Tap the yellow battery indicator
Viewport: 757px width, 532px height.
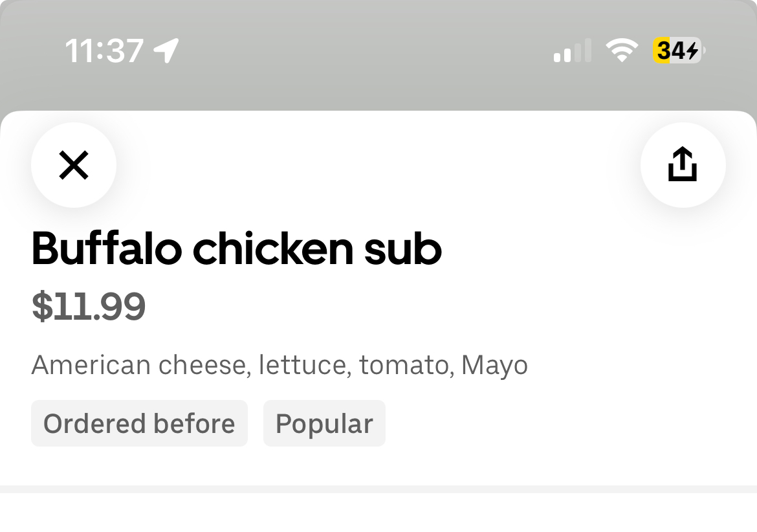[x=678, y=50]
